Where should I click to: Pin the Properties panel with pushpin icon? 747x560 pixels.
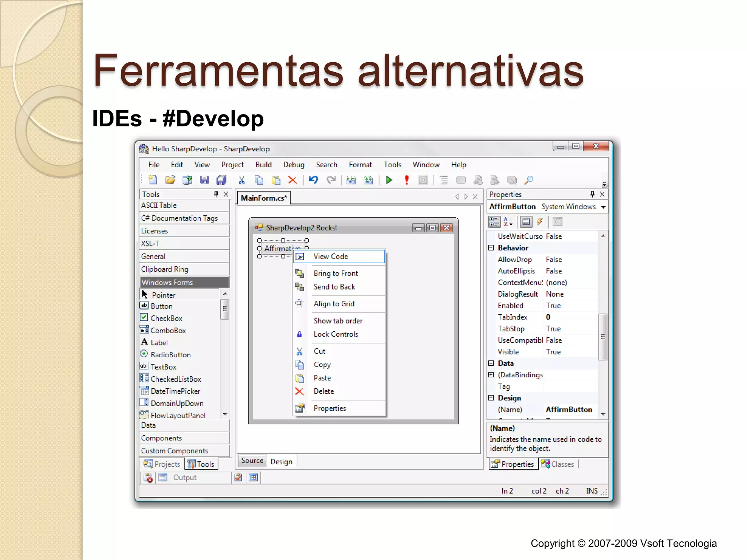(592, 194)
